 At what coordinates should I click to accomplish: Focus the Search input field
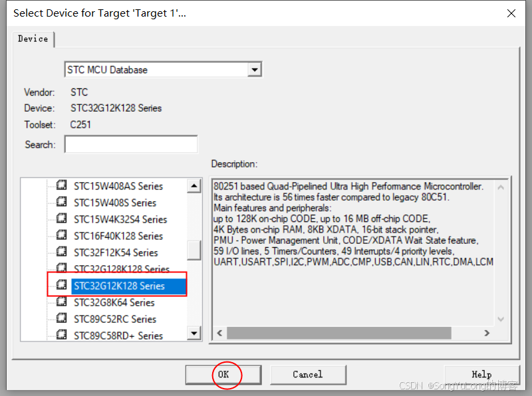(x=131, y=144)
